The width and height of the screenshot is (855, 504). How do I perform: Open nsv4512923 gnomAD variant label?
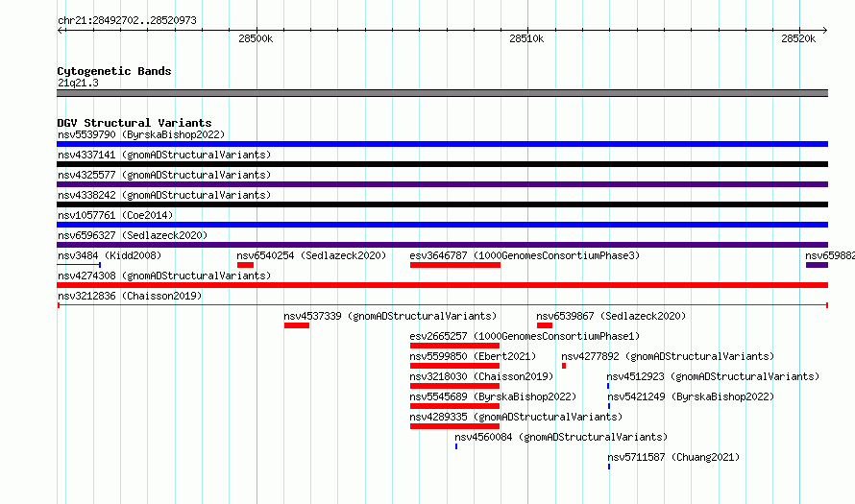click(713, 376)
